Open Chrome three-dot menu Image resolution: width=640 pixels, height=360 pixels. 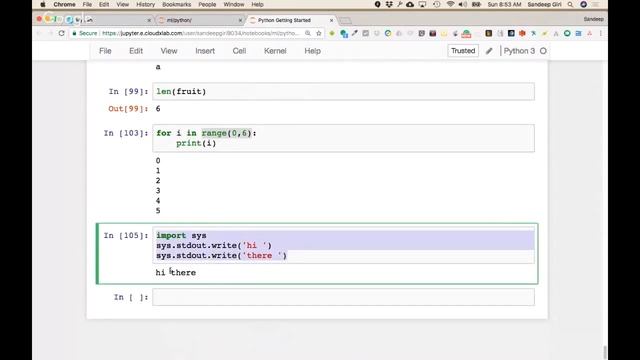601,33
